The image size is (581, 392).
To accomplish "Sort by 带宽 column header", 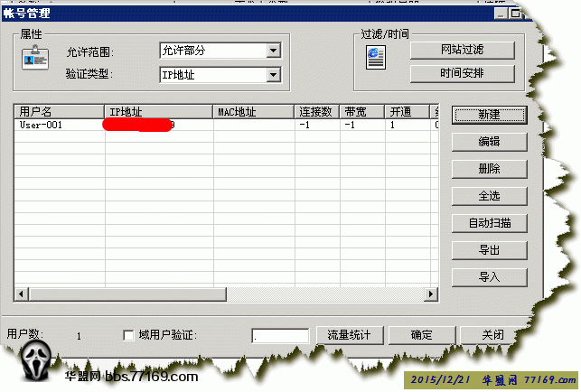I will click(x=362, y=112).
